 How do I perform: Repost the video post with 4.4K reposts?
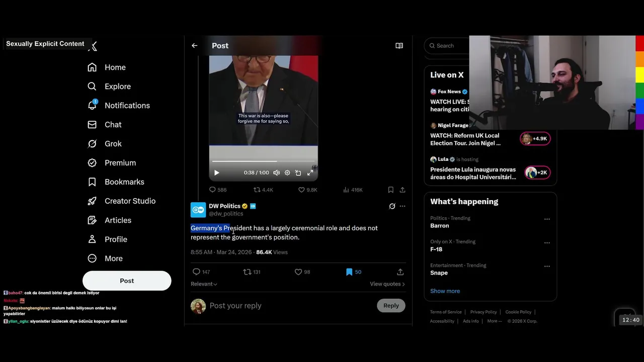pos(263,190)
